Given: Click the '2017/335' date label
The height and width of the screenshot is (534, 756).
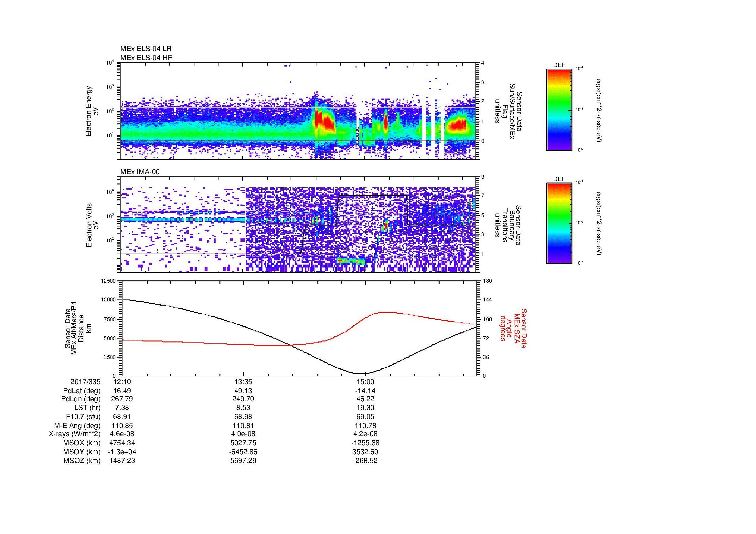Looking at the screenshot, I should point(85,382).
